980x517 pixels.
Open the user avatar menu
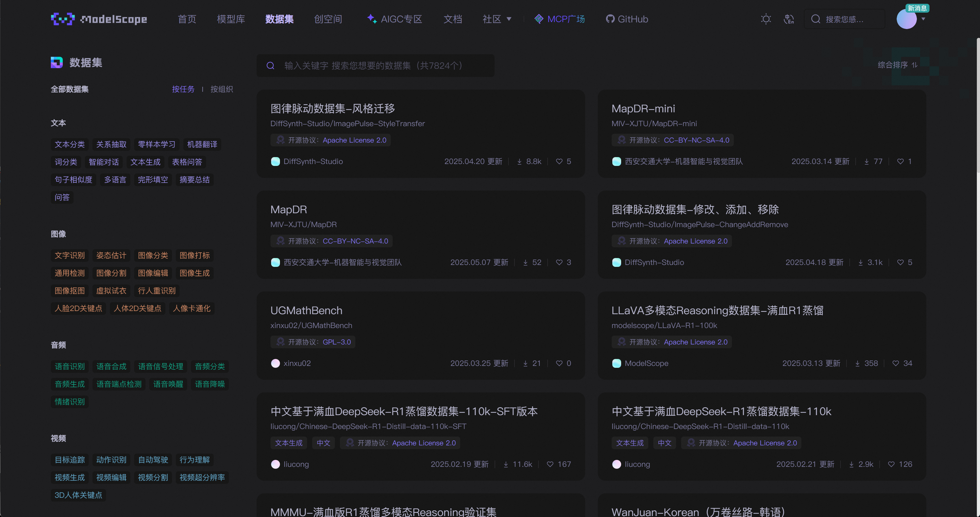(906, 19)
